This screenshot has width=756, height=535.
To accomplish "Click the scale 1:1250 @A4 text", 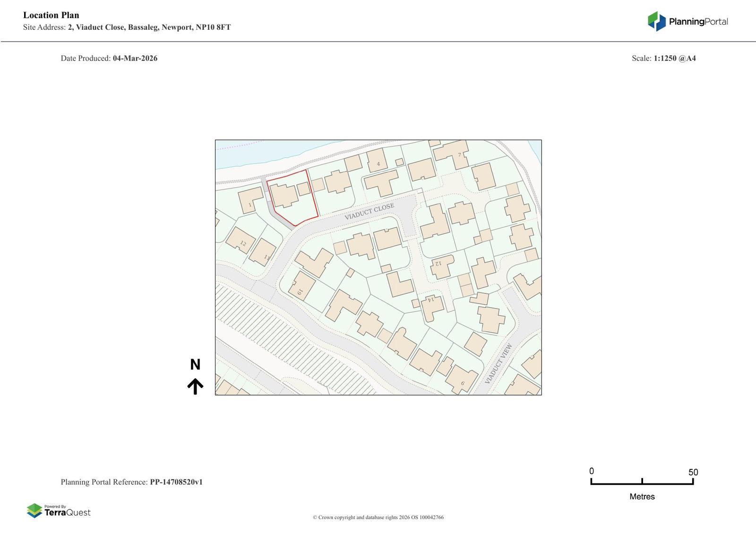I will (x=674, y=58).
